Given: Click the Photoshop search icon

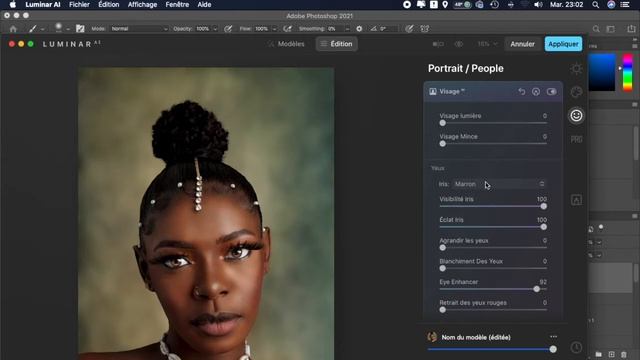Looking at the screenshot, I should 596,29.
